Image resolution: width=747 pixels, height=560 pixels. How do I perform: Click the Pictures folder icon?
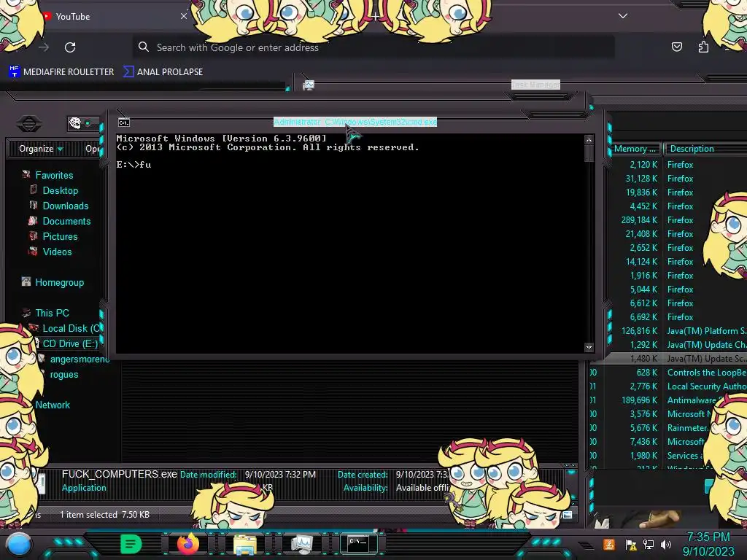coord(34,236)
